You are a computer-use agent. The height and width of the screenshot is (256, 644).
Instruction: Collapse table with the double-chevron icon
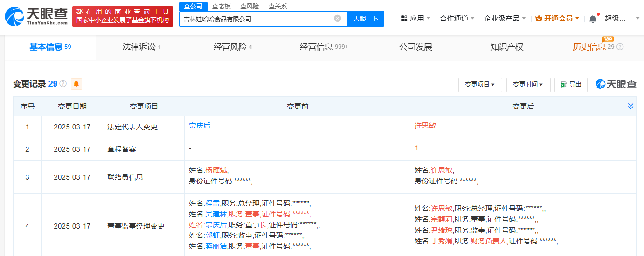630,106
